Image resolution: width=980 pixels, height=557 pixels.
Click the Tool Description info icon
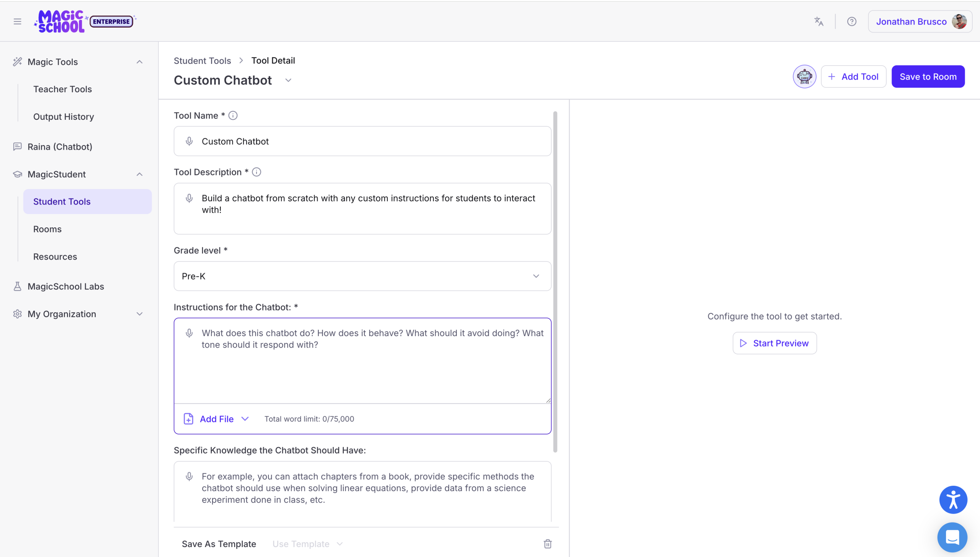point(256,172)
